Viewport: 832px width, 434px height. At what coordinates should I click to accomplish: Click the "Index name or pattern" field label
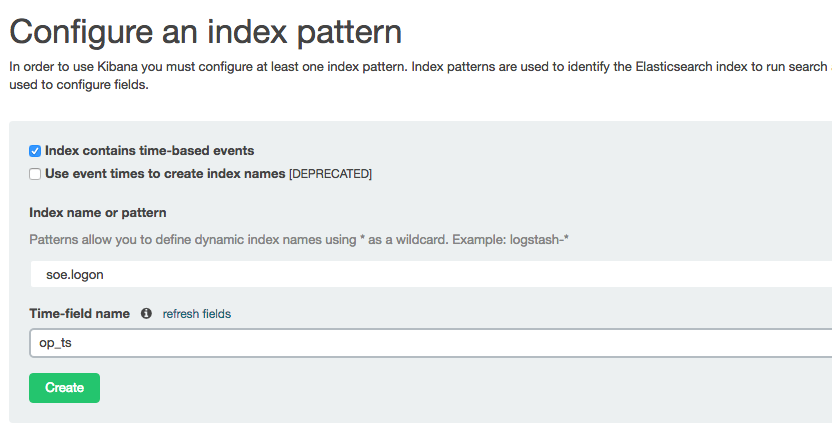coord(97,213)
